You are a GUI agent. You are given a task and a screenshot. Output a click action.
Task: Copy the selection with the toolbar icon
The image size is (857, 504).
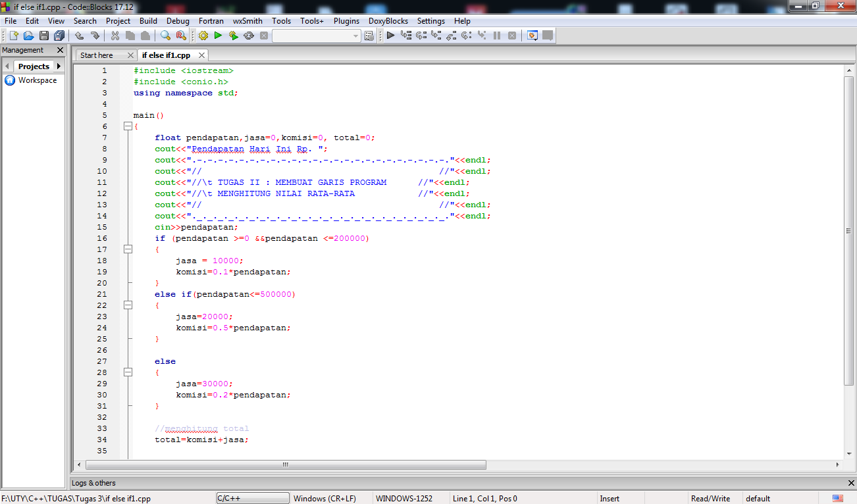130,36
